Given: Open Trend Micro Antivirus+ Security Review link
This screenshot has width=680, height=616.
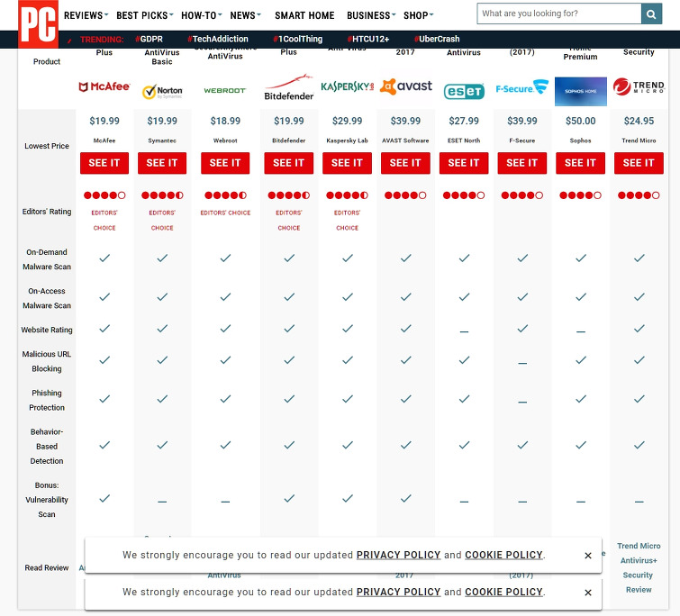Looking at the screenshot, I should [x=639, y=568].
